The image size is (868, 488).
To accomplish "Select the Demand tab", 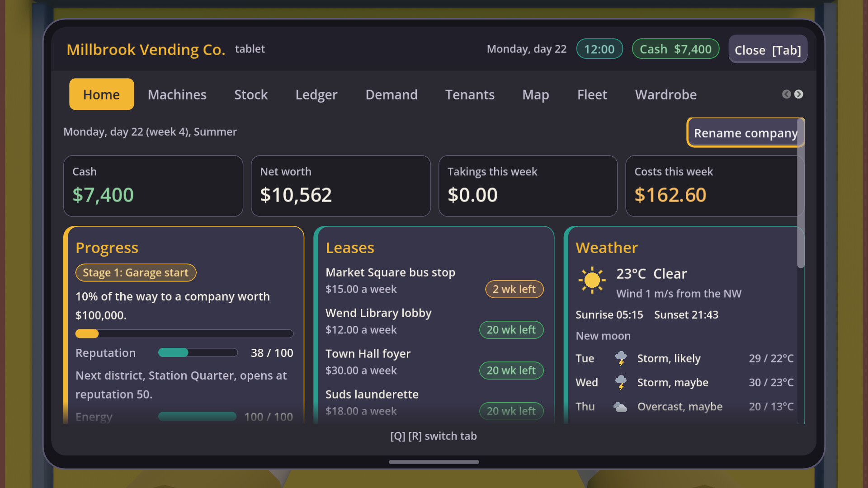I will pos(392,94).
